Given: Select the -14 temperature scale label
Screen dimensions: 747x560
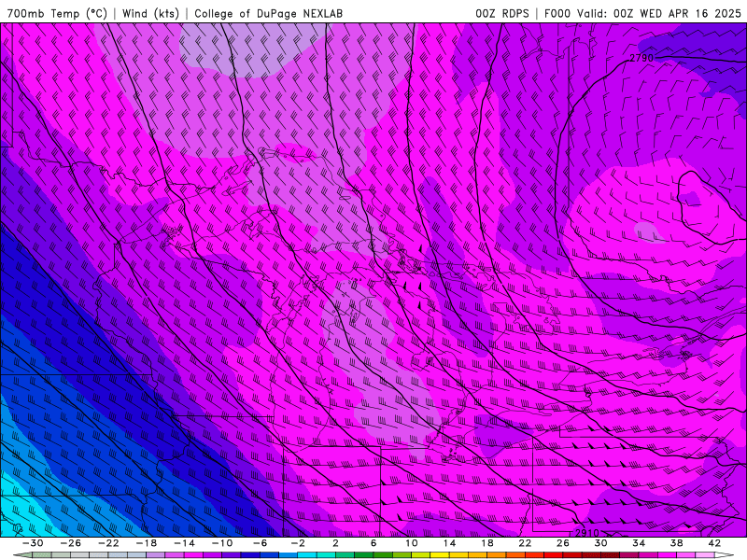Looking at the screenshot, I should coord(184,543).
